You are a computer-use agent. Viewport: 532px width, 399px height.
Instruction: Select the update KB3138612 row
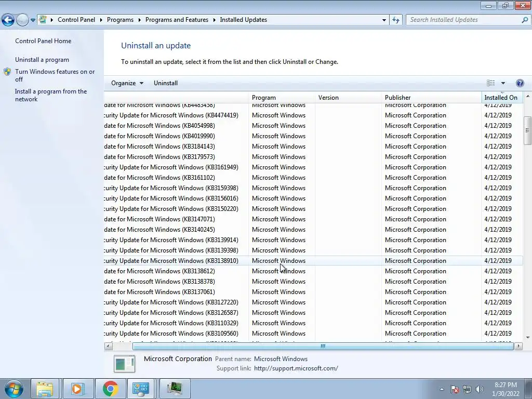[x=313, y=271]
